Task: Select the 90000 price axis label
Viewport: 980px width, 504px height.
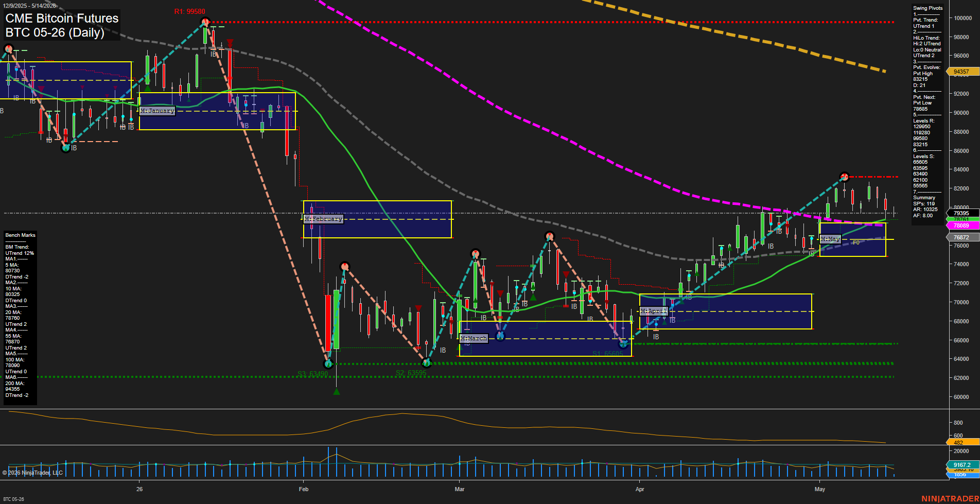Action: [x=961, y=113]
